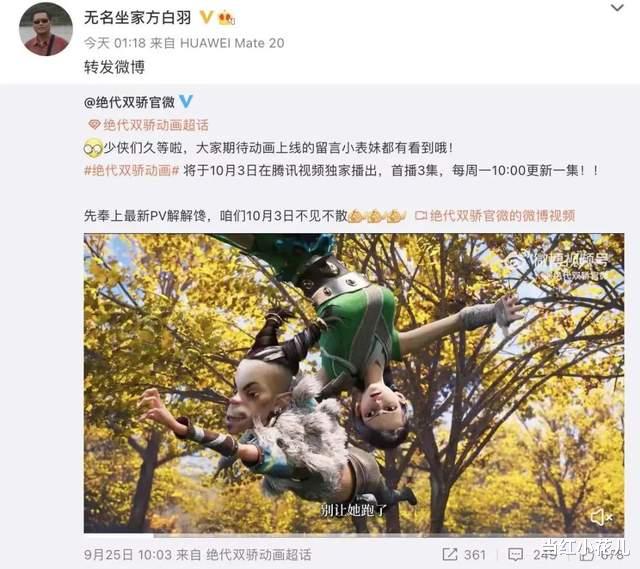Tap the diamond super-topic icon
This screenshot has width=640, height=569.
pyautogui.click(x=95, y=125)
